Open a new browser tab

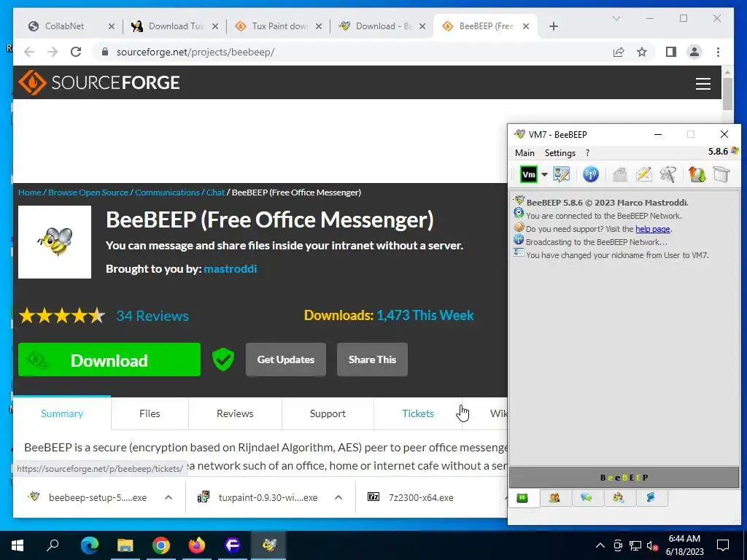553,26
